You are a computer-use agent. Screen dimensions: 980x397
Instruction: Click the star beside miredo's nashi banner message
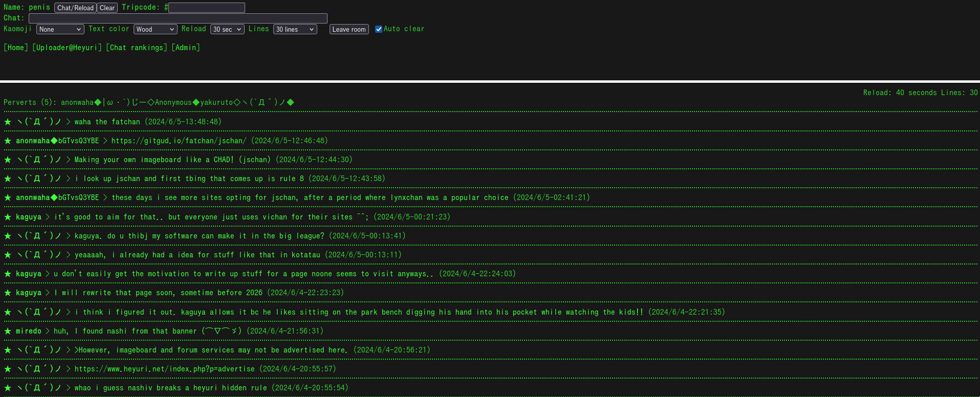click(8, 331)
